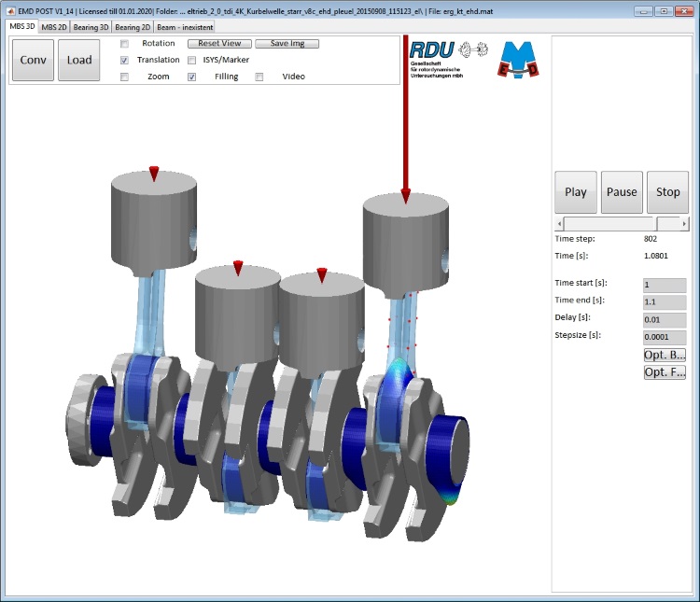
Task: Select the Beam - inexistent tab
Action: click(186, 27)
